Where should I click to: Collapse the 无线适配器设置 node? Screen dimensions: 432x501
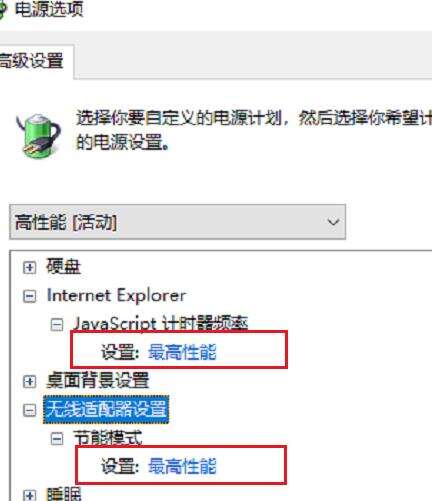click(29, 410)
